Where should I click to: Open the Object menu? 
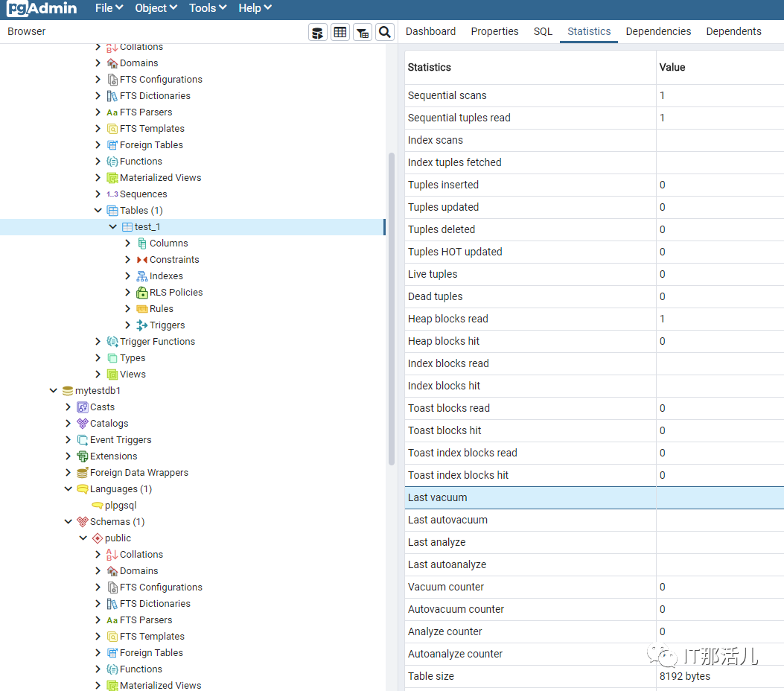tap(156, 8)
